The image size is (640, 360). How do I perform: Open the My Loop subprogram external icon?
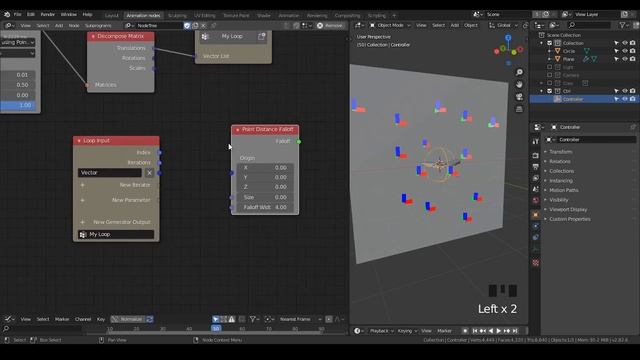(262, 37)
